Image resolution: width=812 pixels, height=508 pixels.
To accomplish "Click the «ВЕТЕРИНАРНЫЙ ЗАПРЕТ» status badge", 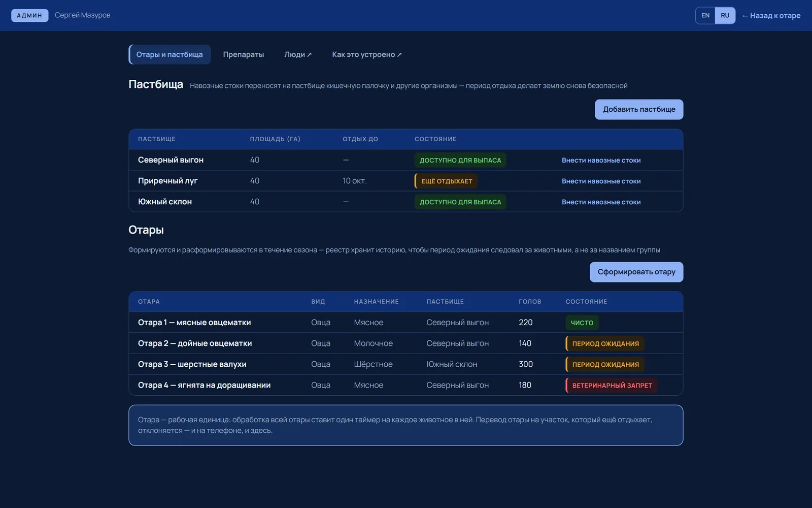I will pos(612,386).
